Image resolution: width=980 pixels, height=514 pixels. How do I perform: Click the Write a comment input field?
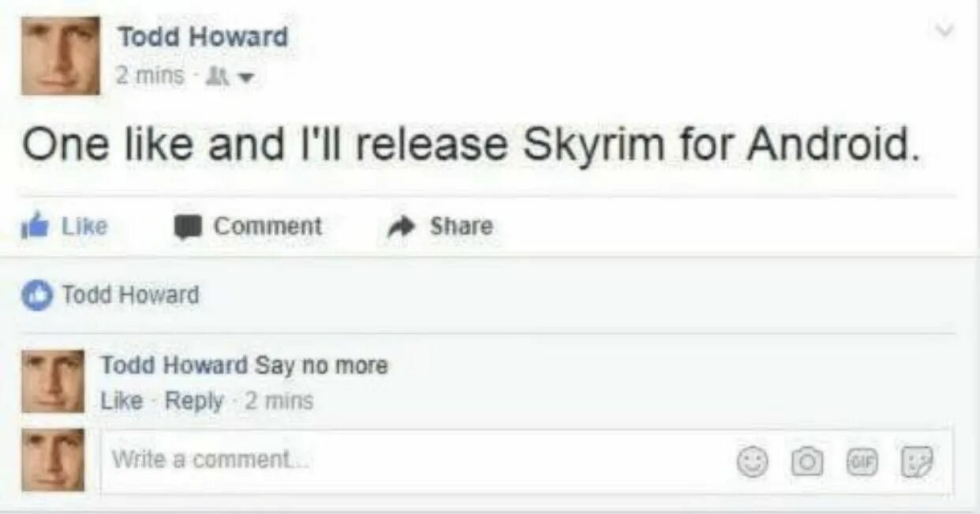527,461
